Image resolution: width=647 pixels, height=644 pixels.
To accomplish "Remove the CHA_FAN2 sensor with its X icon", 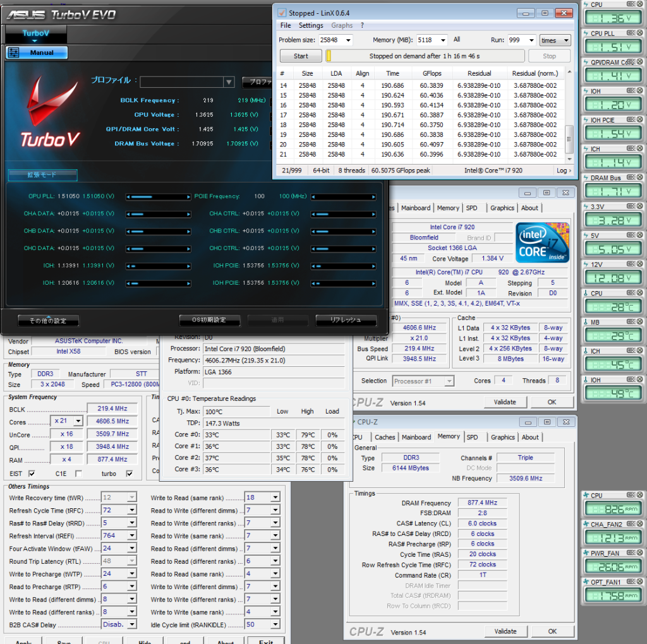I will (x=639, y=523).
